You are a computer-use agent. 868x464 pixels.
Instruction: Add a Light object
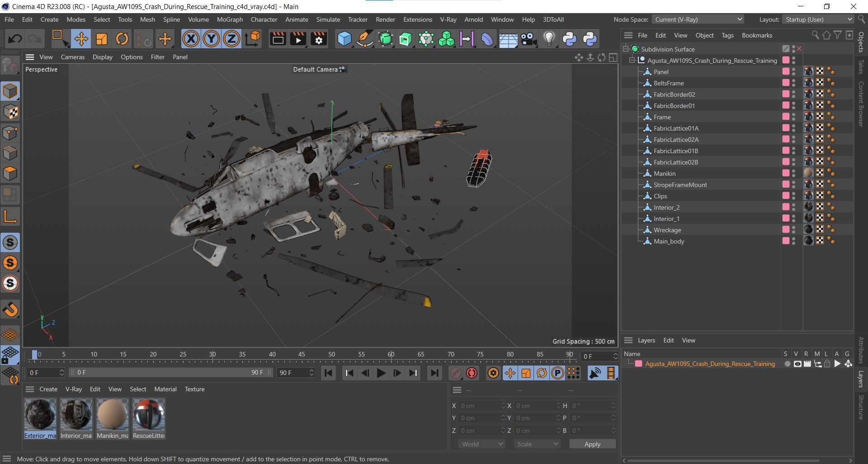point(549,39)
